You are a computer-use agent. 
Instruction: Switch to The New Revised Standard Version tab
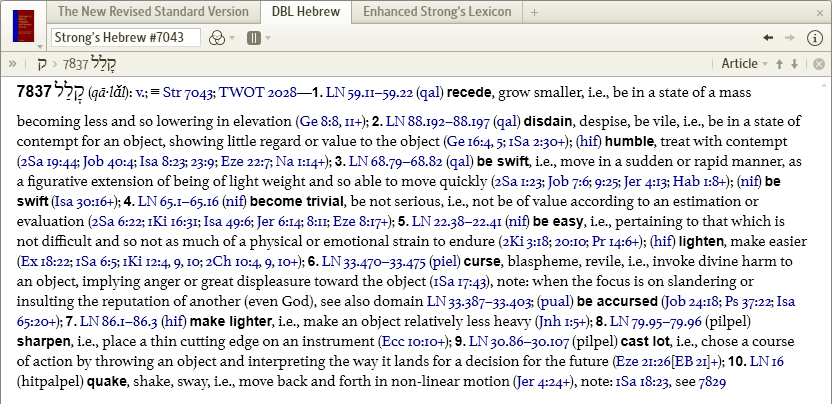[x=153, y=12]
